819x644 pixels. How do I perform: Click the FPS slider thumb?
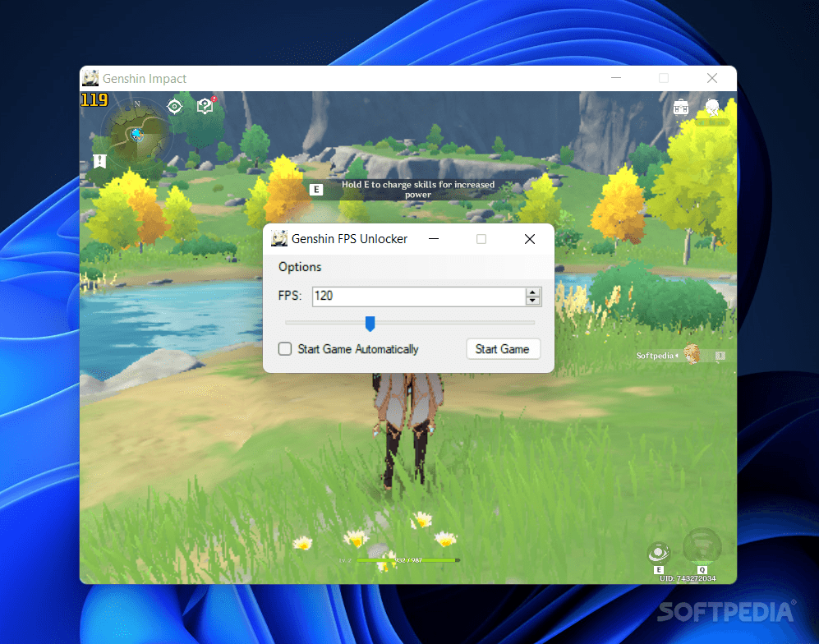click(x=370, y=324)
